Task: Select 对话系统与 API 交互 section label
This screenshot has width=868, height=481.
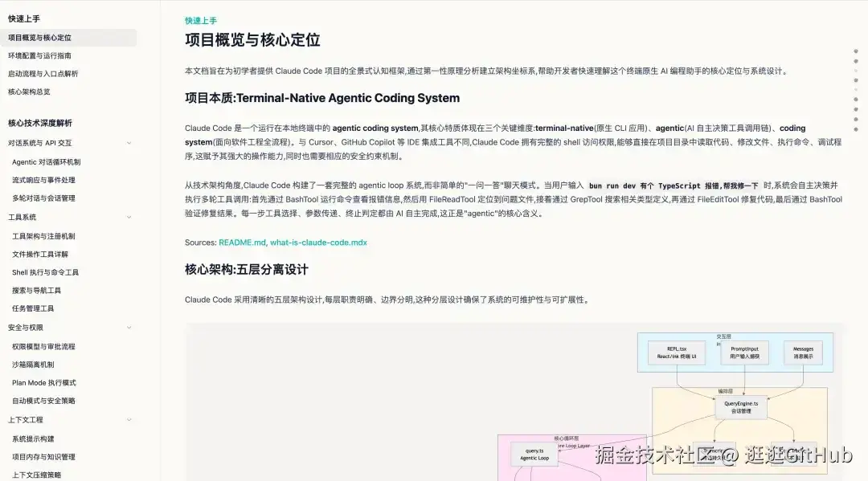Action: pos(40,143)
